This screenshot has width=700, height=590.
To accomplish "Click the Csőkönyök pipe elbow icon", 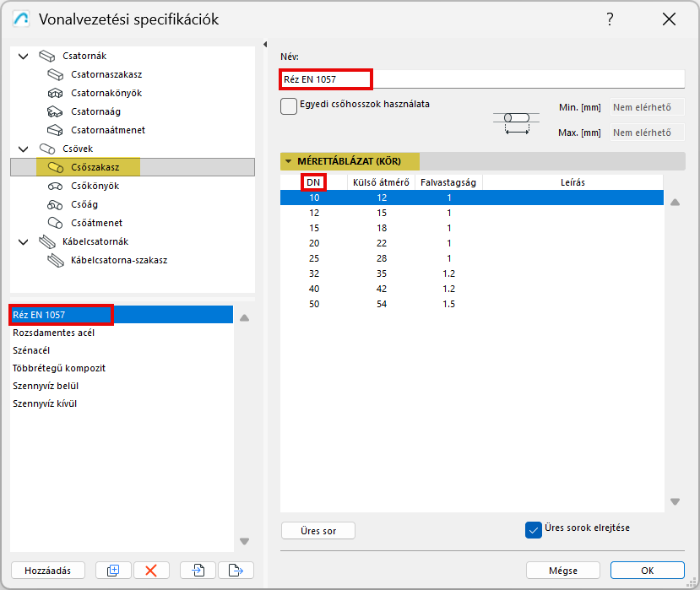I will coord(56,186).
